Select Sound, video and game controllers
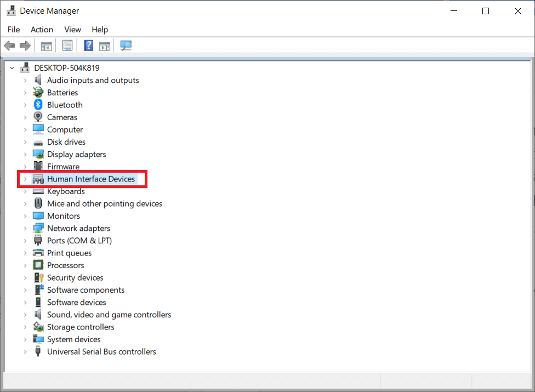This screenshot has height=392, width=535. click(109, 315)
